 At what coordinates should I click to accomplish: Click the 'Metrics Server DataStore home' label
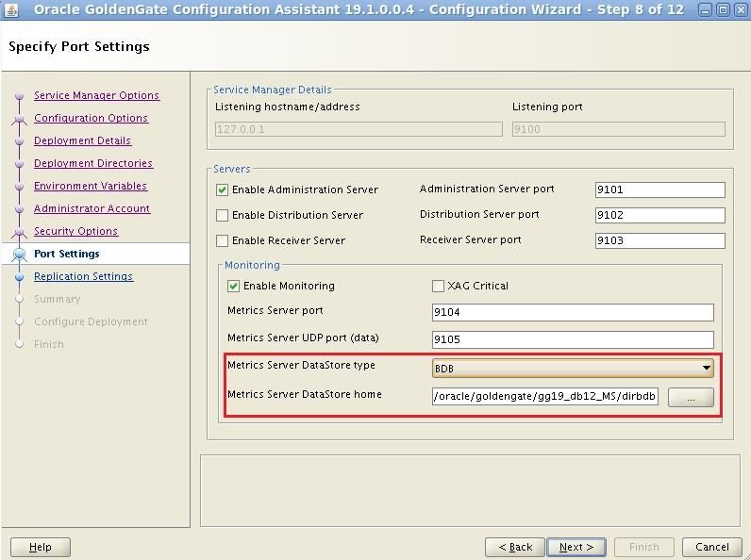tap(305, 394)
